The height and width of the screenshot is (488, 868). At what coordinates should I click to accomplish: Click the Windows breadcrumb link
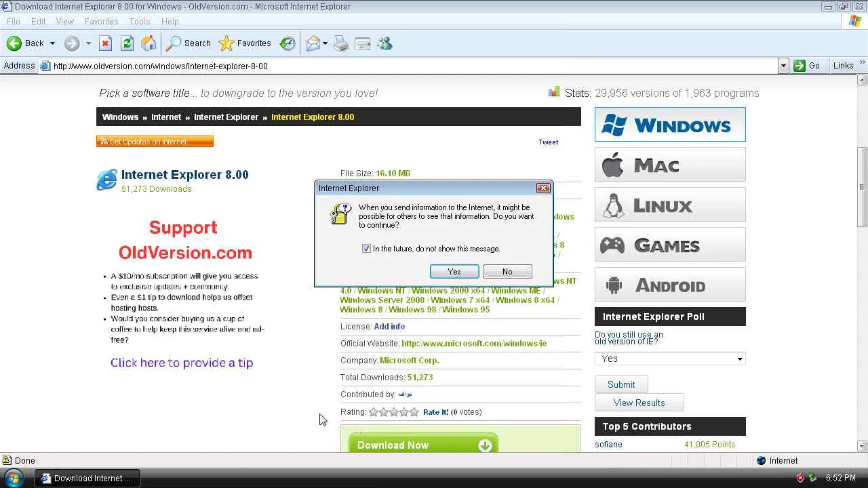pos(120,117)
